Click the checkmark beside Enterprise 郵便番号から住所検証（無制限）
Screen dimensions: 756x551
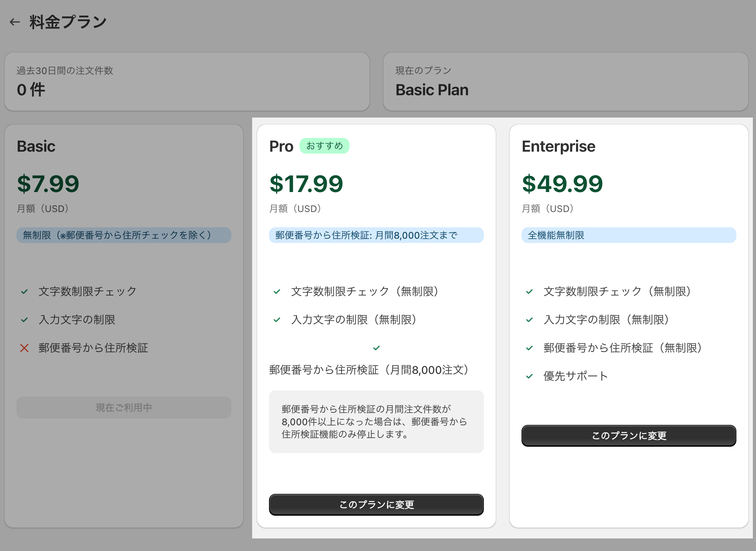click(529, 348)
